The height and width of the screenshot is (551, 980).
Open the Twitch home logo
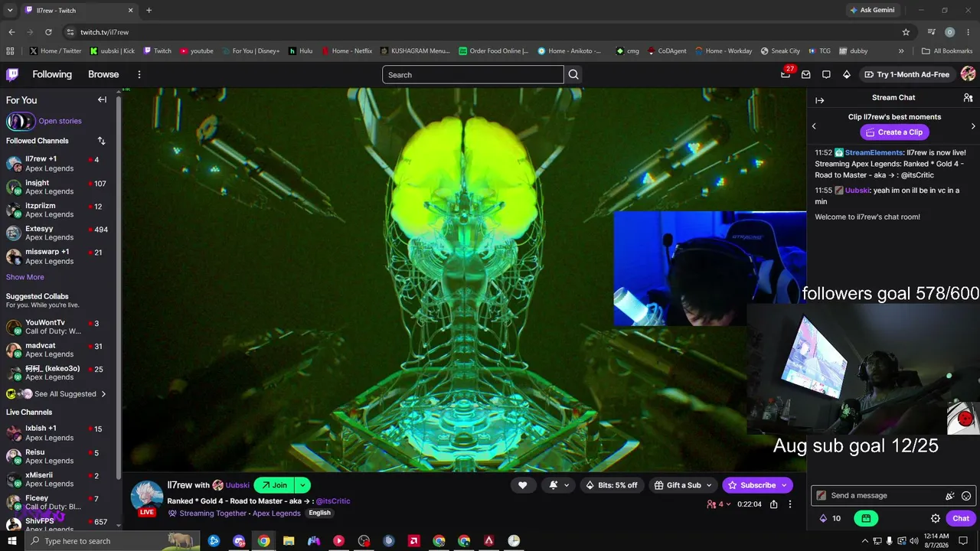click(x=12, y=74)
